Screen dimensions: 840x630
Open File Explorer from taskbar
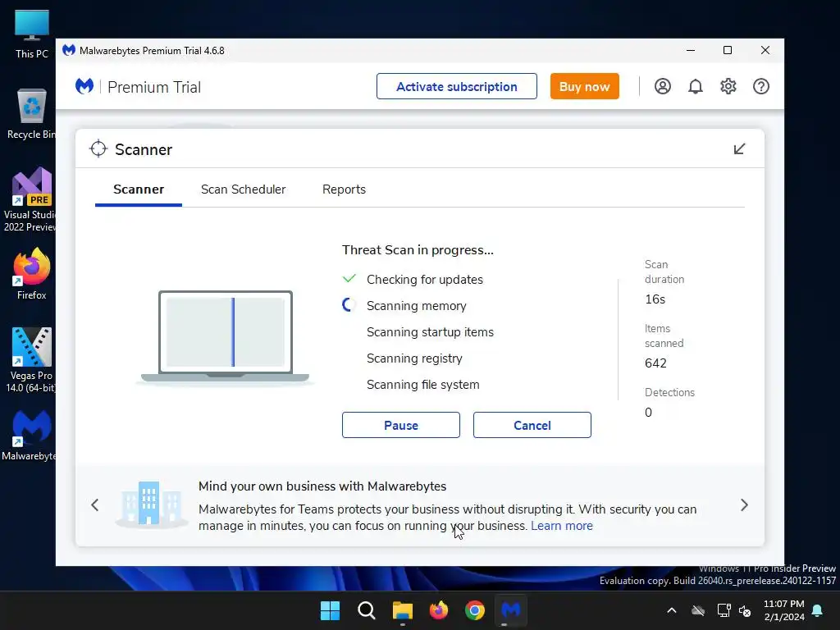402,610
